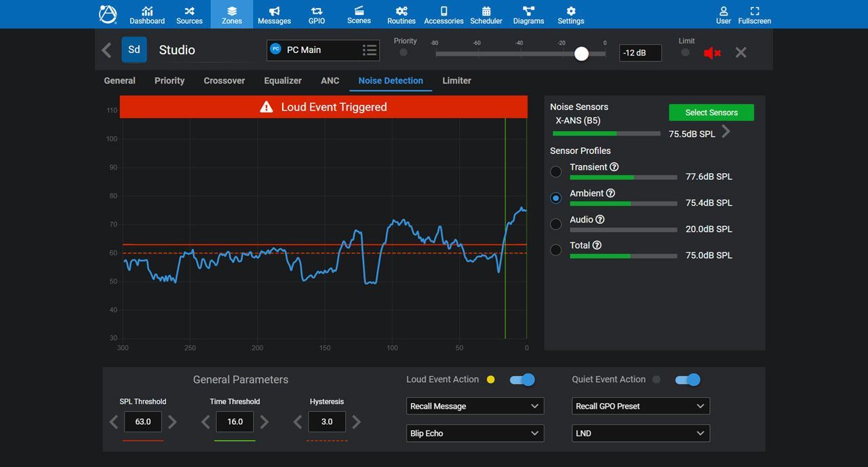Open GPIO configuration
This screenshot has width=868, height=467.
(316, 14)
